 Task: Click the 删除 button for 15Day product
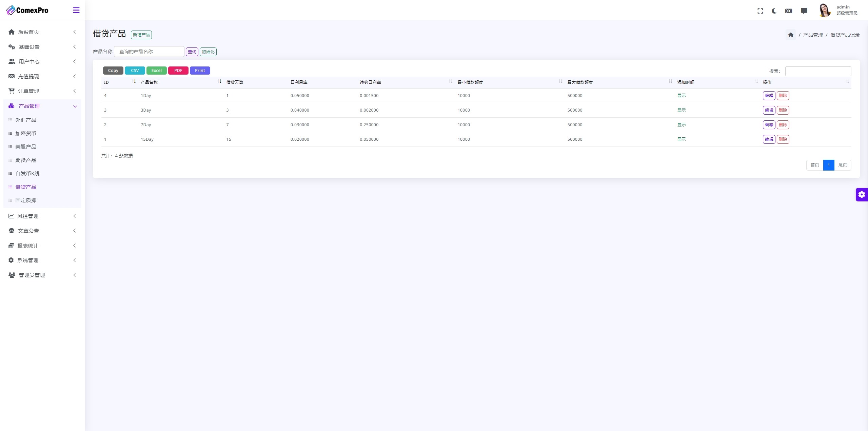point(783,139)
